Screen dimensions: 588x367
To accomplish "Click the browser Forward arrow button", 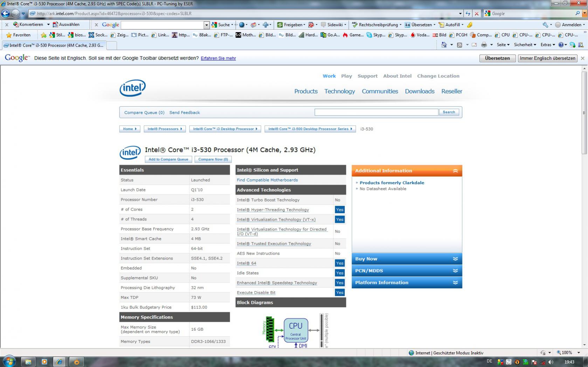I will (15, 13).
